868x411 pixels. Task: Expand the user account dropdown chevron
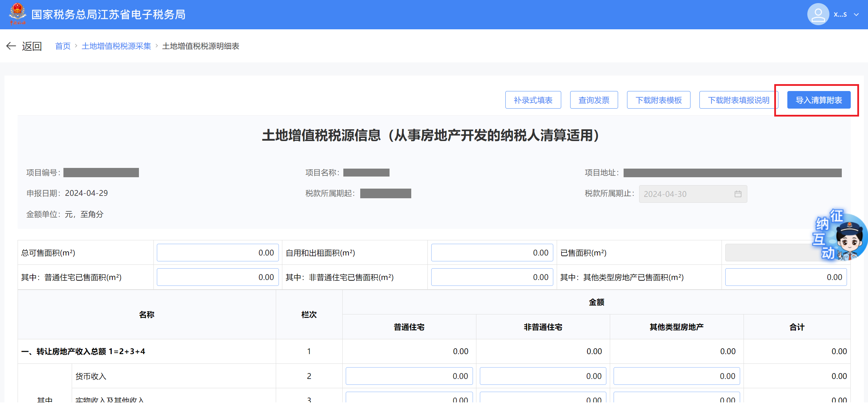pyautogui.click(x=856, y=15)
